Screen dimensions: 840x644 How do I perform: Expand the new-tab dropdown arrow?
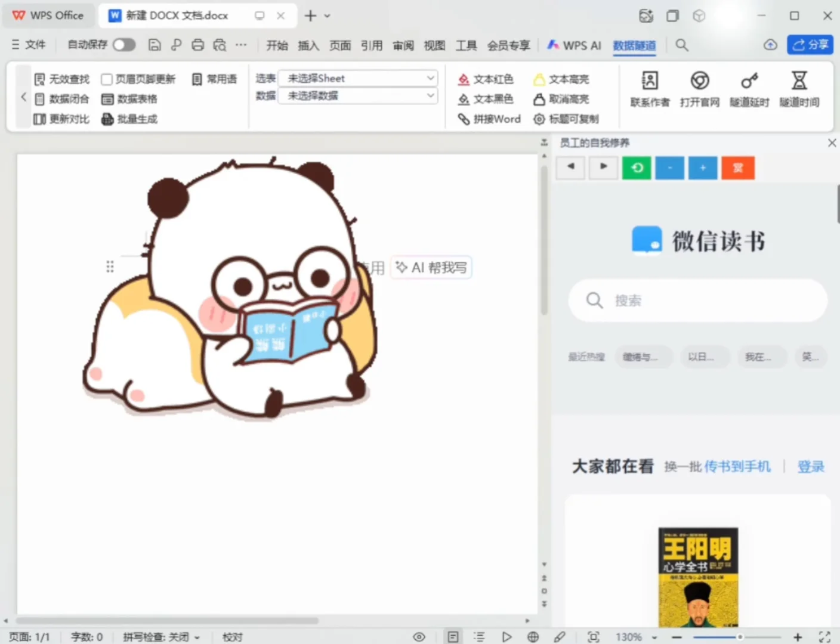coord(327,16)
